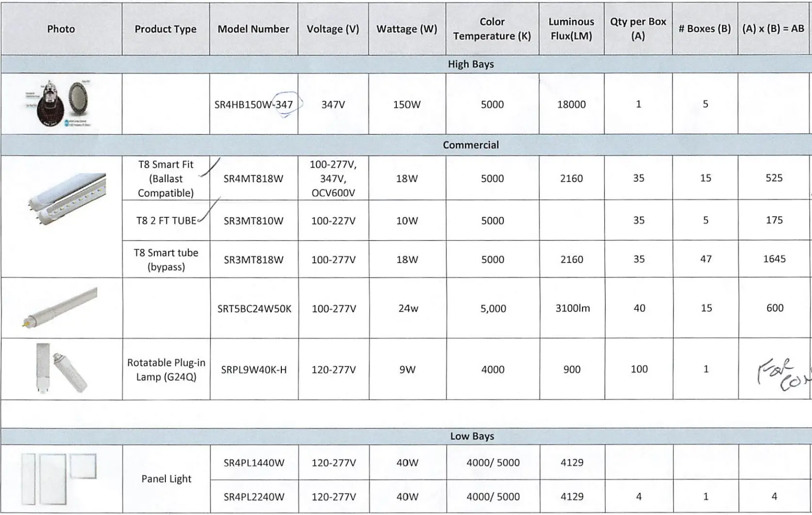Screen dimensions: 812x515
Task: Click model number SR4HB150W-347
Action: coord(254,104)
